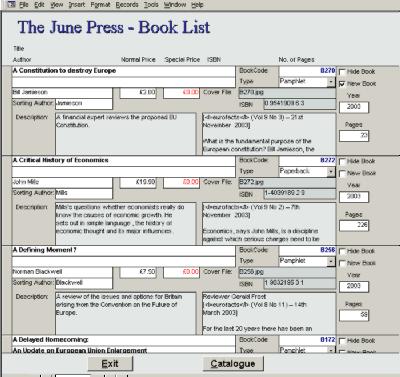The width and height of the screenshot is (400, 377).
Task: Click description about the proposed EU Constitution
Action: pos(126,134)
